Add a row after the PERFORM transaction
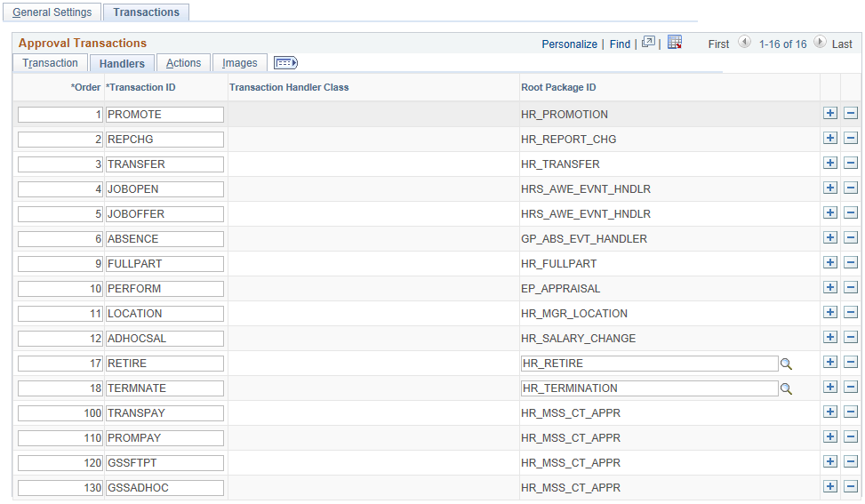The height and width of the screenshot is (504, 865). point(829,287)
